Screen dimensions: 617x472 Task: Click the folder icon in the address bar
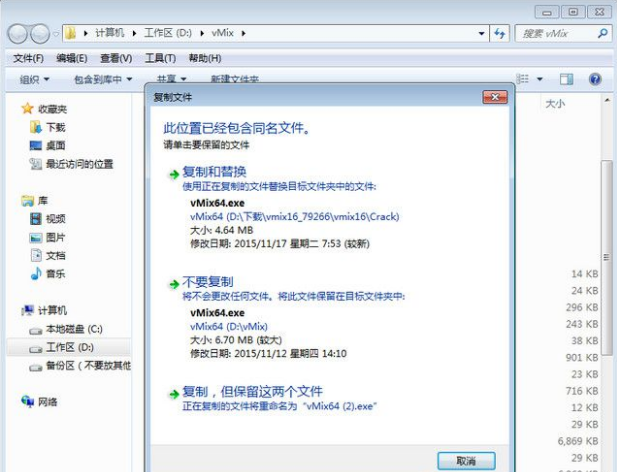coord(70,33)
